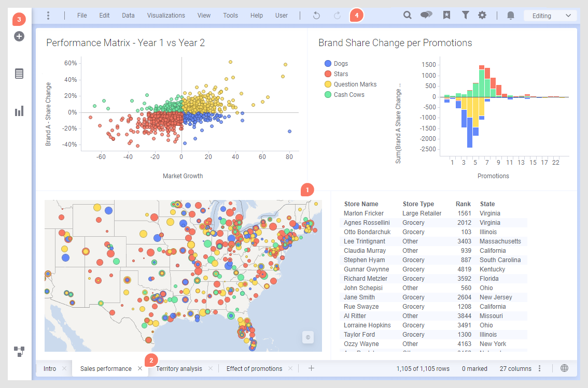This screenshot has width=588, height=388.
Task: Switch to the Territory analysis tab
Action: point(179,368)
